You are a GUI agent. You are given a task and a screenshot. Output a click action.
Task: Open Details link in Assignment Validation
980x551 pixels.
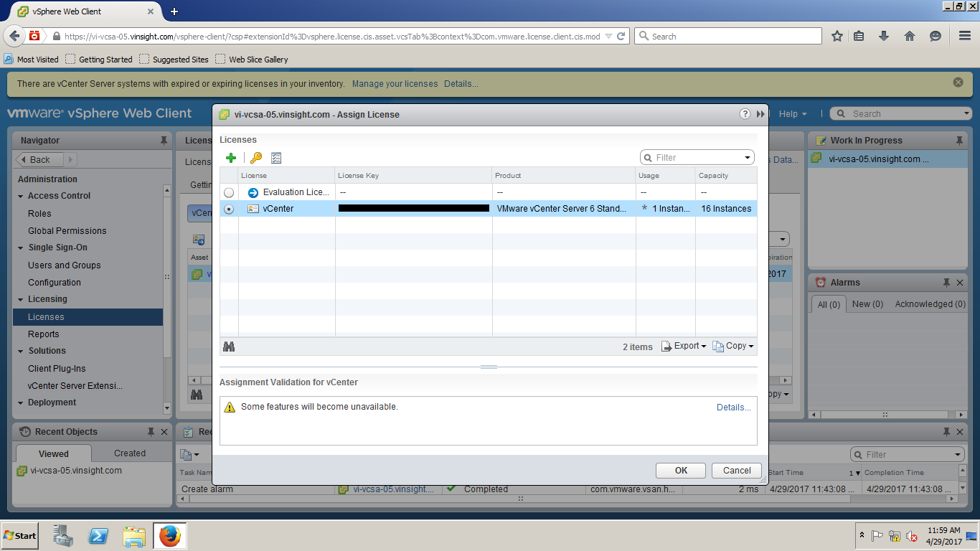(733, 408)
